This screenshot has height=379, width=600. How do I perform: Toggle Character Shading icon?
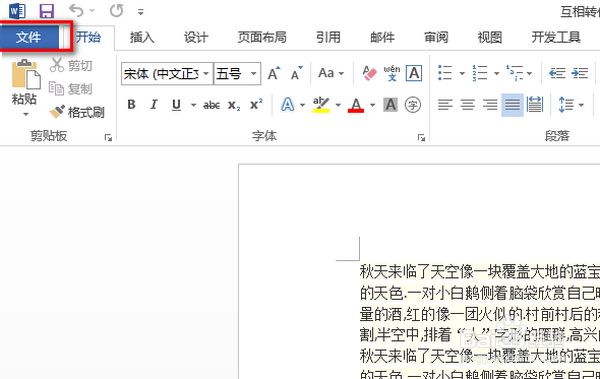click(390, 105)
